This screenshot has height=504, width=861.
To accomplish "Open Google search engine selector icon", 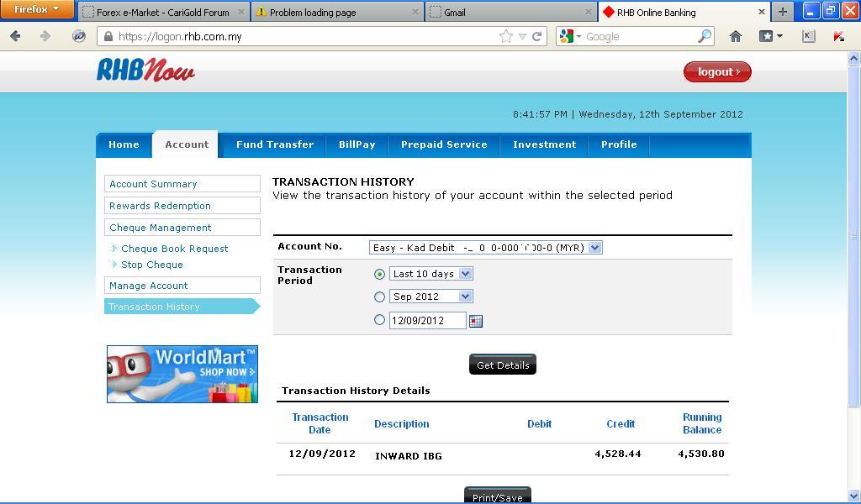I will [569, 36].
